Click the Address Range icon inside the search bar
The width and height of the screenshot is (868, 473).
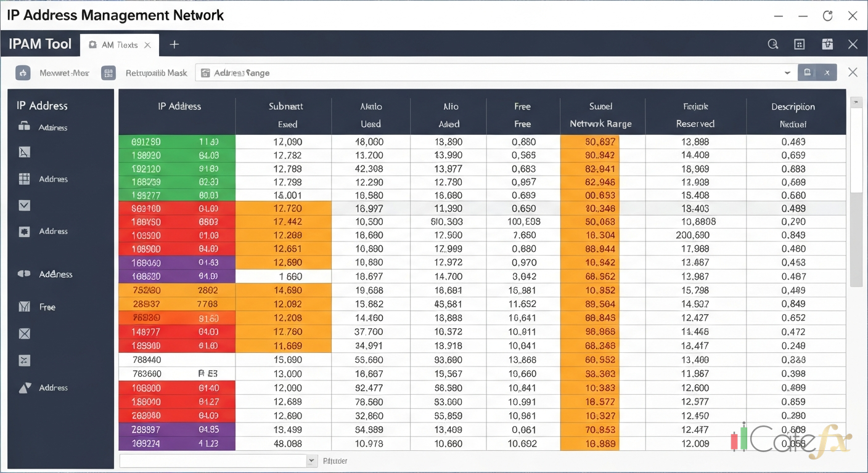tap(205, 72)
